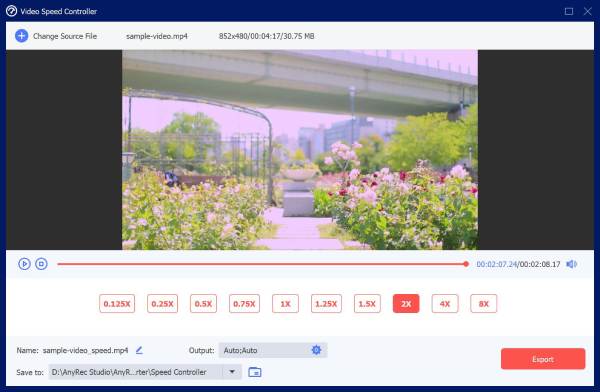Screen dimensions: 600x392
Task: Click the video preview image
Action: tap(300, 150)
